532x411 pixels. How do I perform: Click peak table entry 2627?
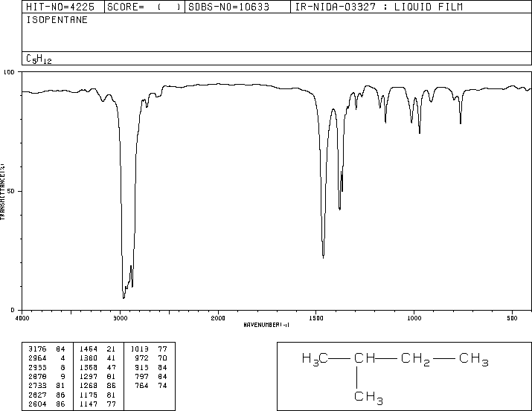tap(37, 395)
